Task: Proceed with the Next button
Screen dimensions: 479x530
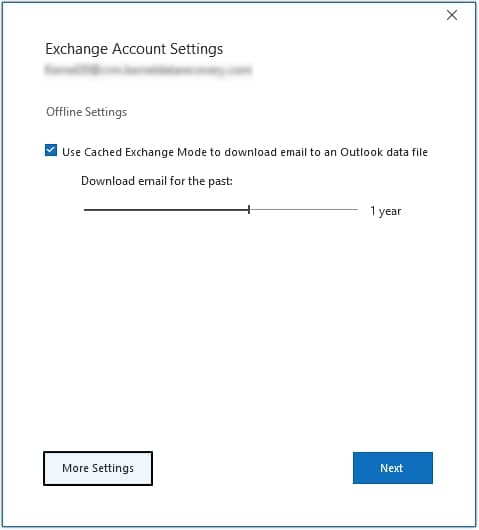Action: coord(392,468)
